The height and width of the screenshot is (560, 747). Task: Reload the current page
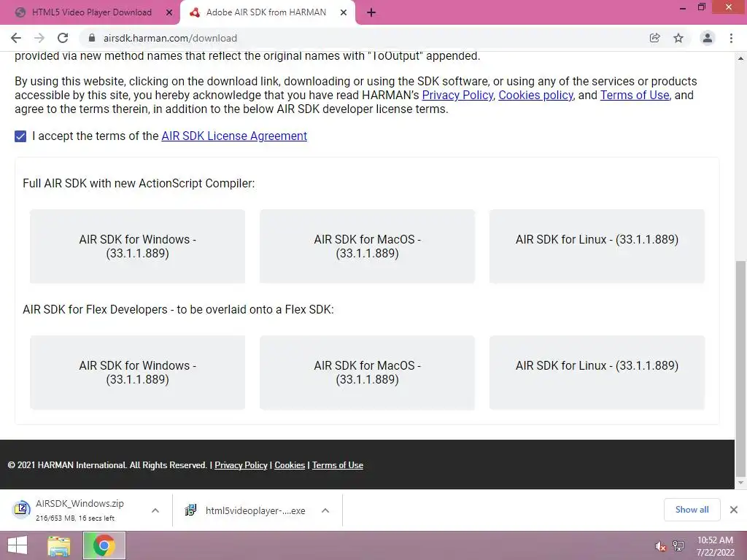pos(63,38)
